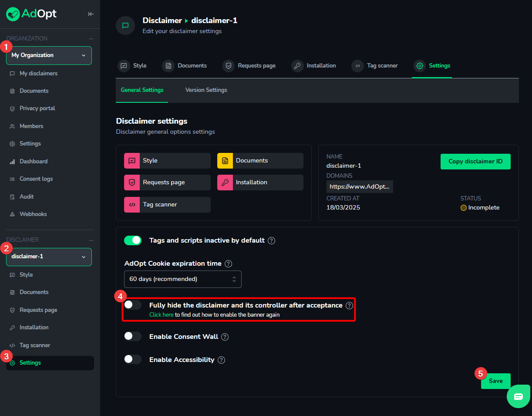Image resolution: width=532 pixels, height=416 pixels.
Task: Select the General Settings tab
Action: pyautogui.click(x=142, y=90)
